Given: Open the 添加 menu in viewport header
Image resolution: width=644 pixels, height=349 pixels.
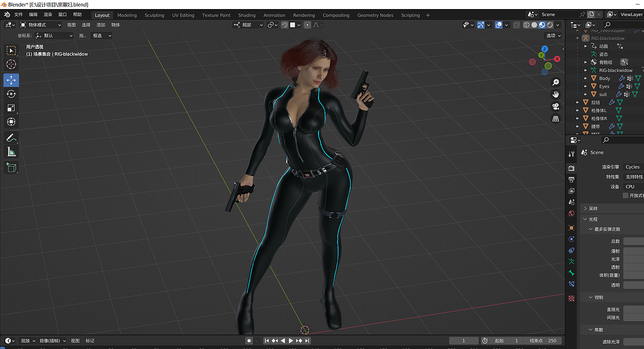Looking at the screenshot, I should pos(101,25).
